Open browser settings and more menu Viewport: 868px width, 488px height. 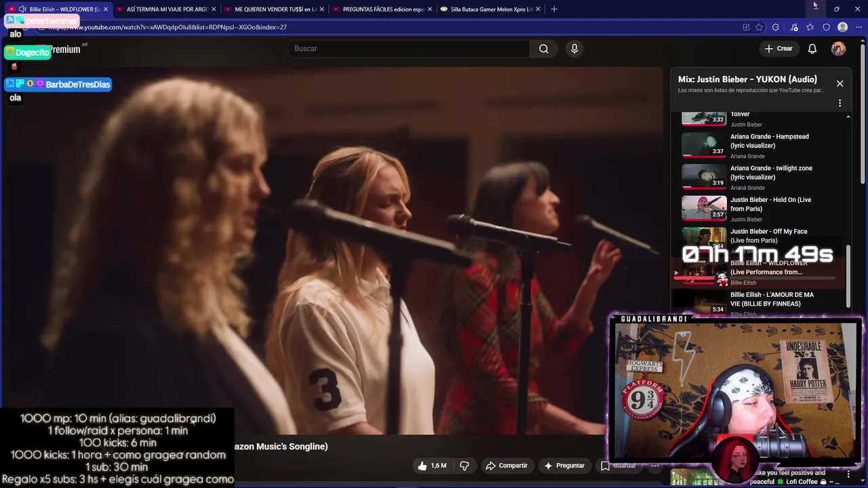(859, 27)
